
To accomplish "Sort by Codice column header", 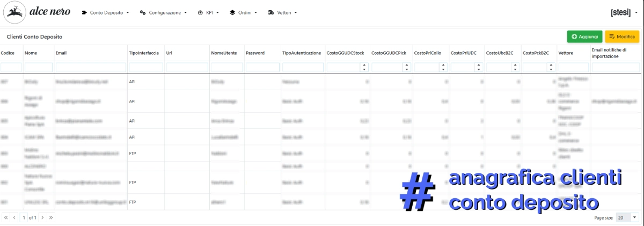I will click(x=8, y=53).
